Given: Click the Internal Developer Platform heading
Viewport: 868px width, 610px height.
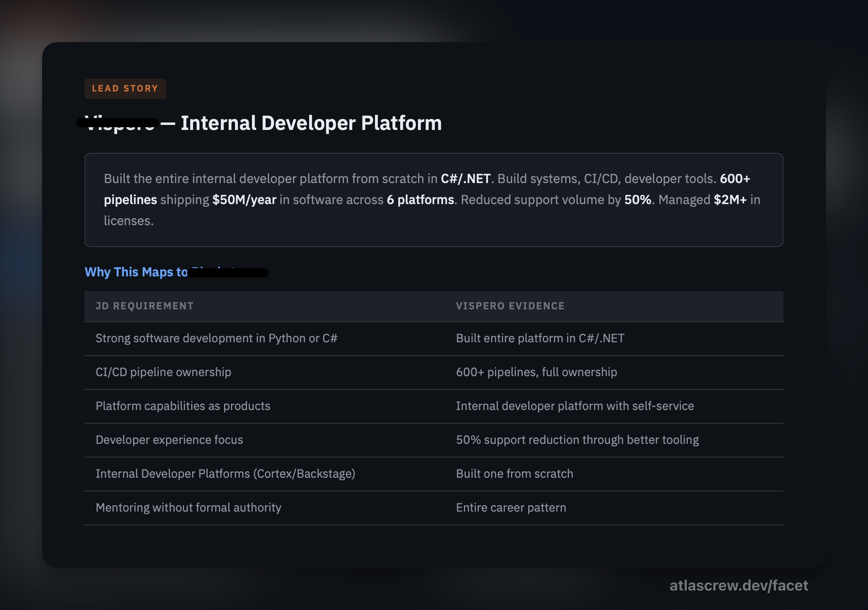Looking at the screenshot, I should (311, 123).
